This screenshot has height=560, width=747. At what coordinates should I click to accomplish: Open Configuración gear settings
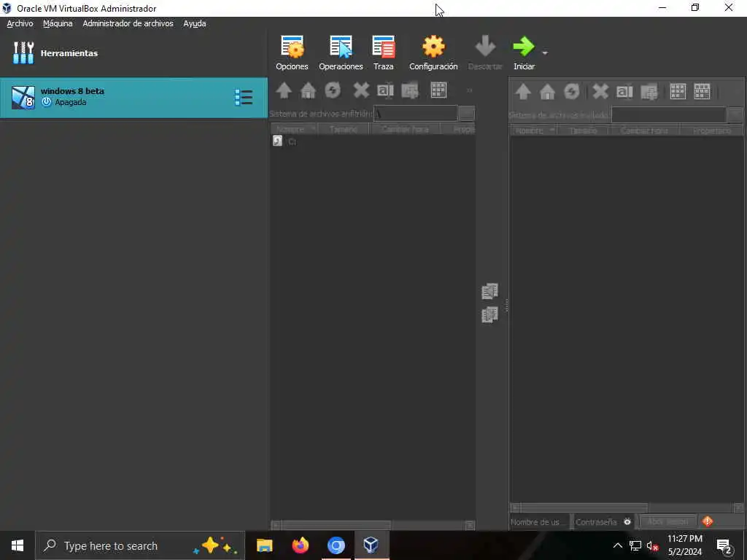pos(433,52)
